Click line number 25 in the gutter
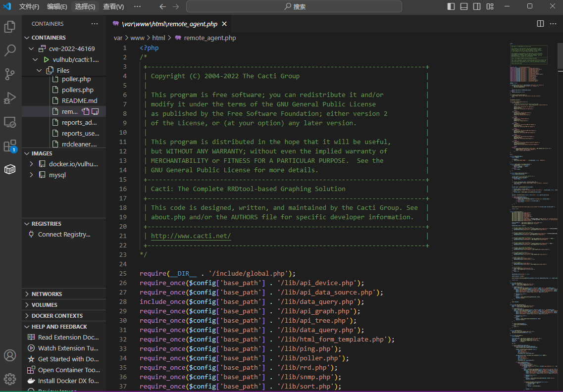Screen dimensions: 563x392 tap(123, 274)
